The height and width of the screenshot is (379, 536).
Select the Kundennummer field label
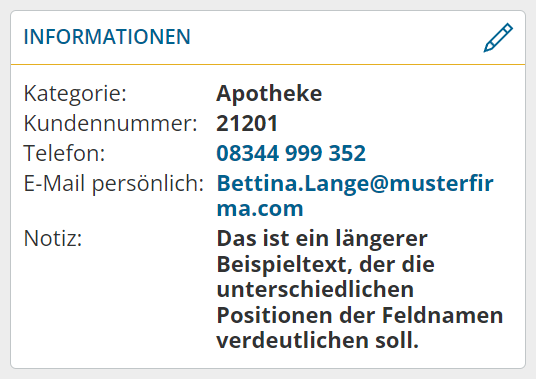(110, 123)
